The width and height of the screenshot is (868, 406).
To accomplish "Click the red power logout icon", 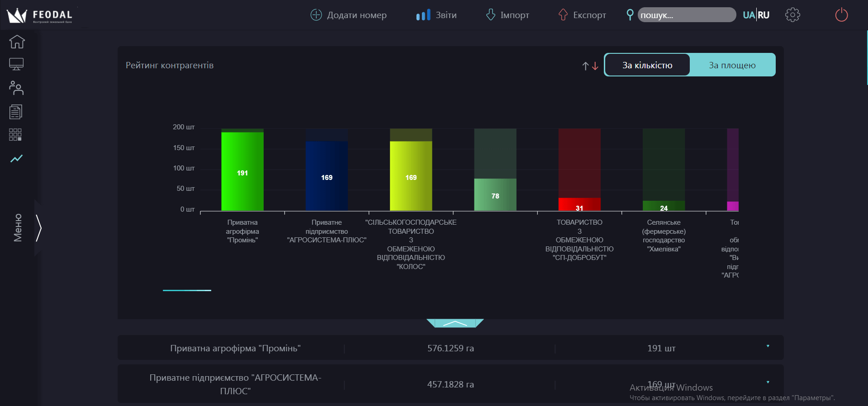I will [x=841, y=15].
